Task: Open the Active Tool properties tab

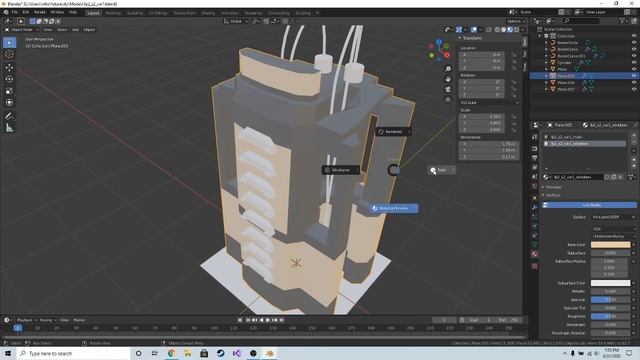Action: [x=535, y=137]
